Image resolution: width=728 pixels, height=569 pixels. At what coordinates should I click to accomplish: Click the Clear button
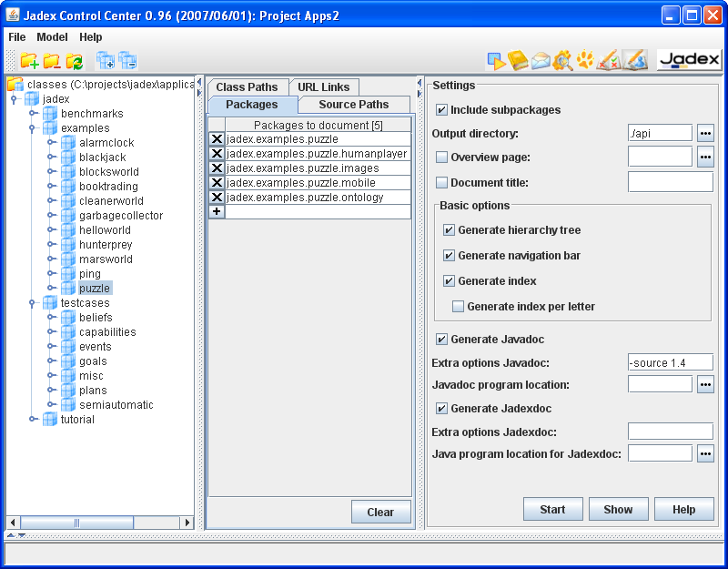coord(380,512)
